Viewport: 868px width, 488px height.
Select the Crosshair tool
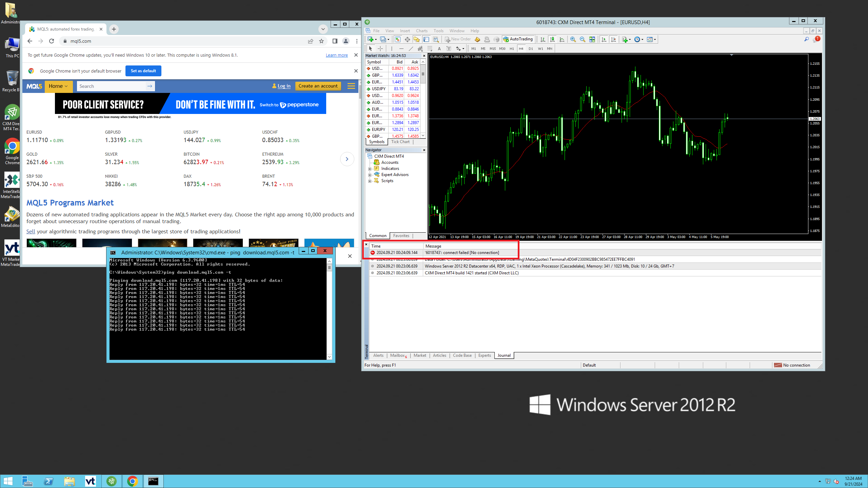[x=380, y=48]
